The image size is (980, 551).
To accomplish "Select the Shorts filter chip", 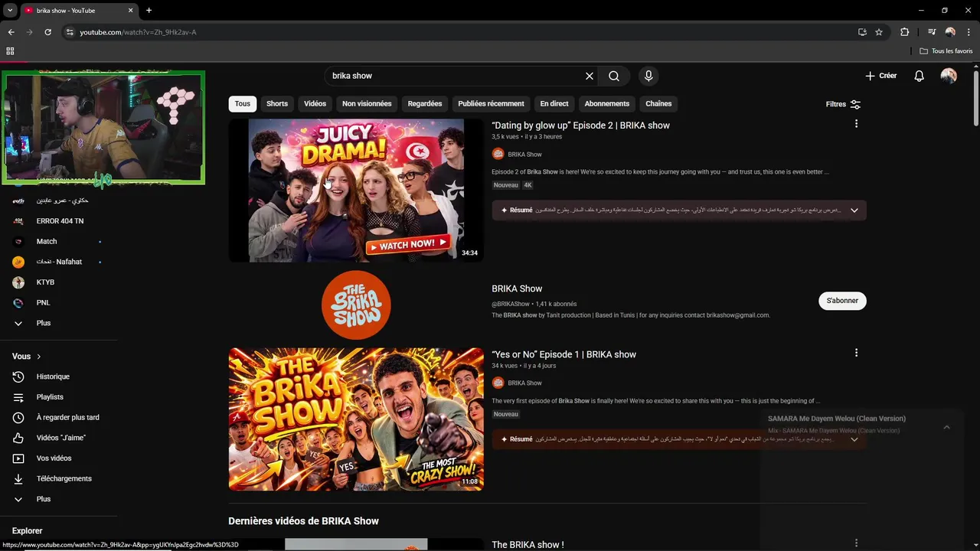I will (x=277, y=104).
